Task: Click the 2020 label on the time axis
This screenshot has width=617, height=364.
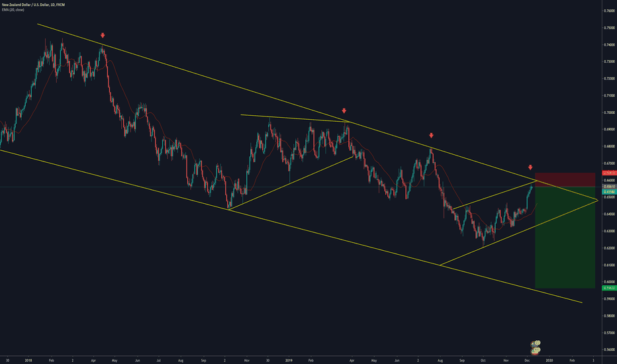Action: (x=549, y=360)
